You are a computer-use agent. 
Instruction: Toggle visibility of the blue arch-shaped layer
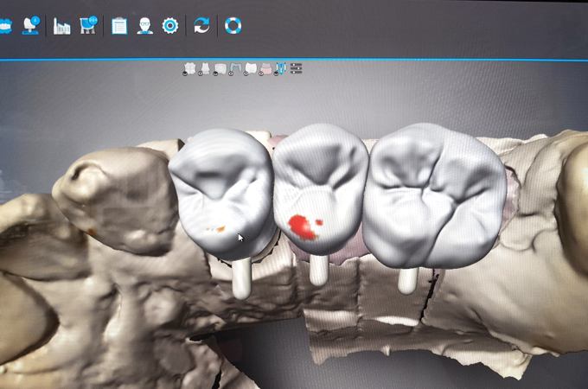(235, 69)
